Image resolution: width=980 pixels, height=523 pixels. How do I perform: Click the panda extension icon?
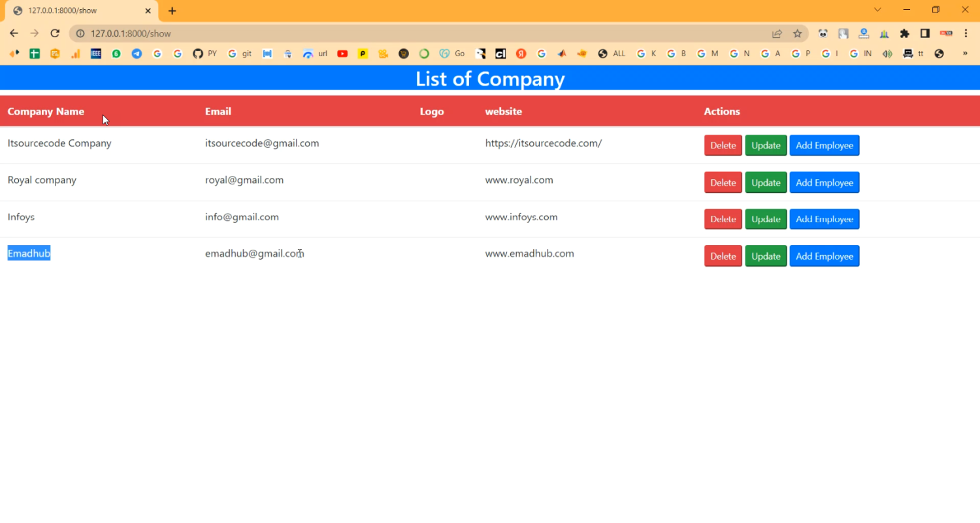pos(823,33)
